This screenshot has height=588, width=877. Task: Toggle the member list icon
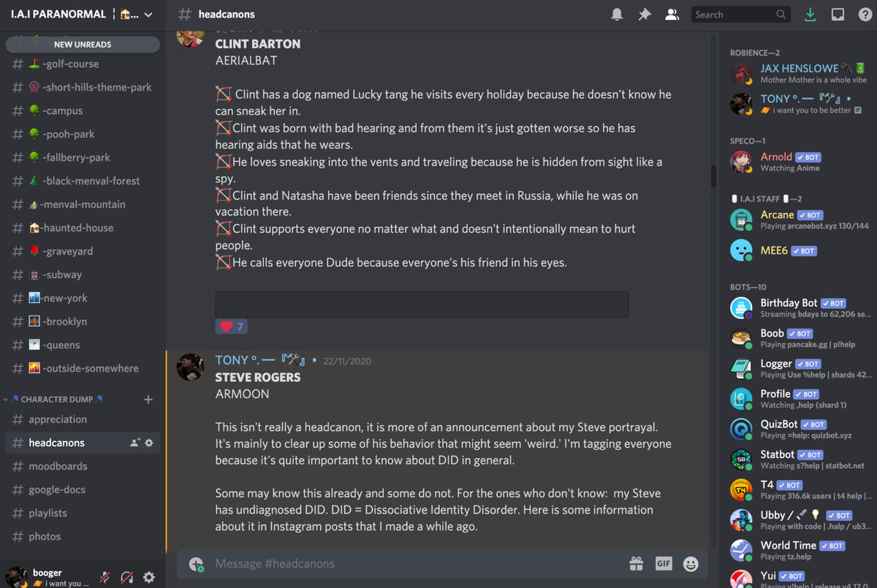tap(672, 15)
